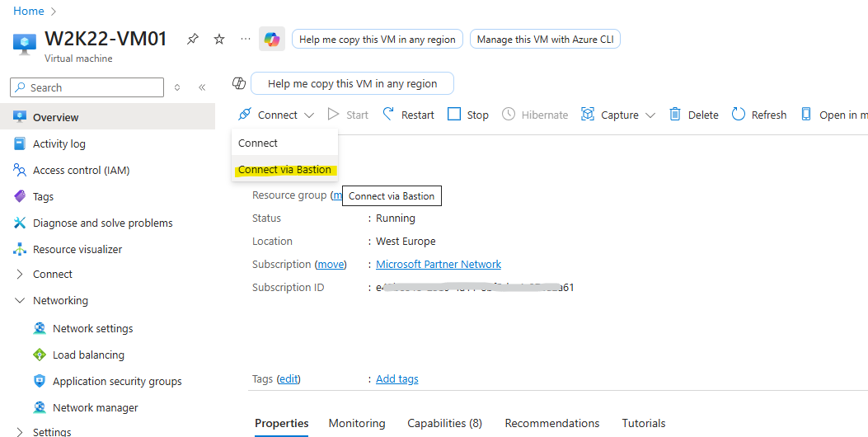Click the Resource visualizer icon
Image resolution: width=868 pixels, height=437 pixels.
pos(20,249)
